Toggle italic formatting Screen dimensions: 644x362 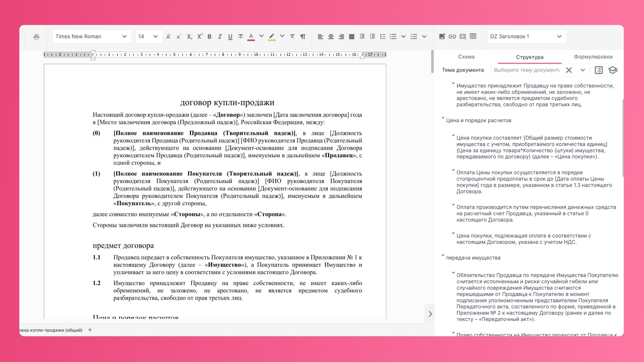tap(220, 37)
